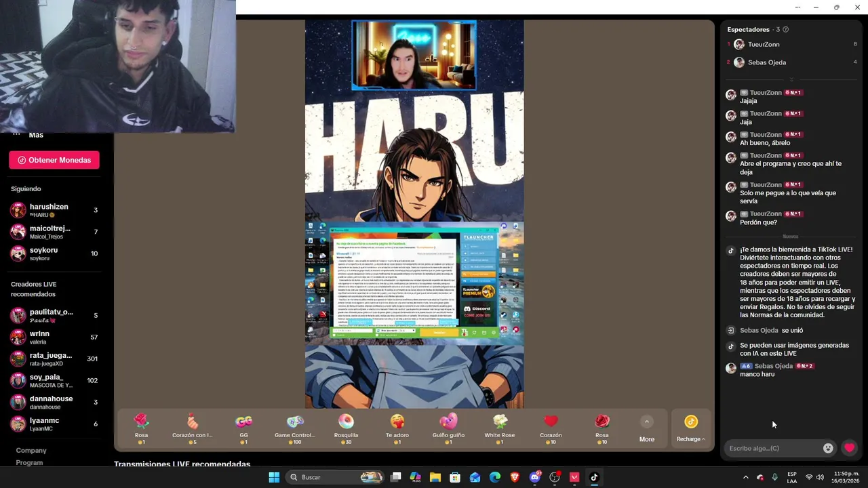This screenshot has width=868, height=488.
Task: Click the help icon beside Espectadores
Action: 785,30
